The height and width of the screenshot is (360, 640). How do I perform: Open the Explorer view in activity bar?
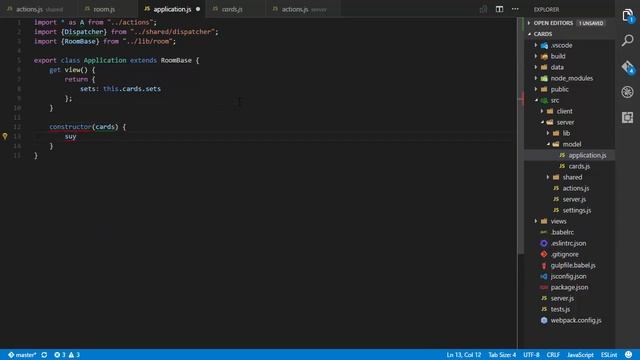click(628, 16)
